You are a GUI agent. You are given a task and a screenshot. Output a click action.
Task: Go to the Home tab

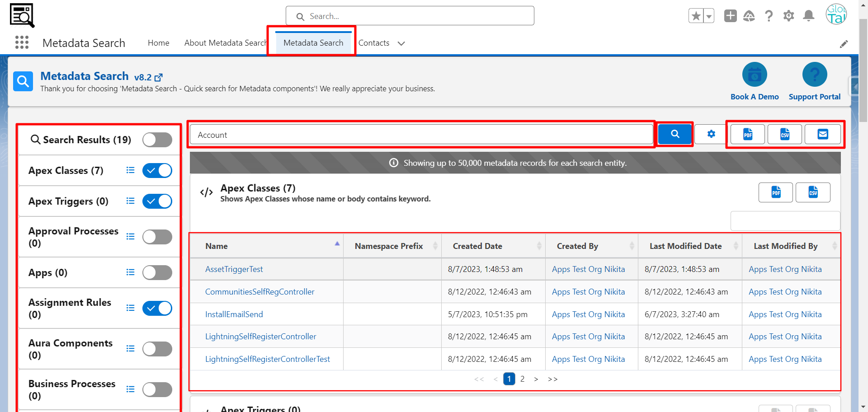(x=158, y=43)
